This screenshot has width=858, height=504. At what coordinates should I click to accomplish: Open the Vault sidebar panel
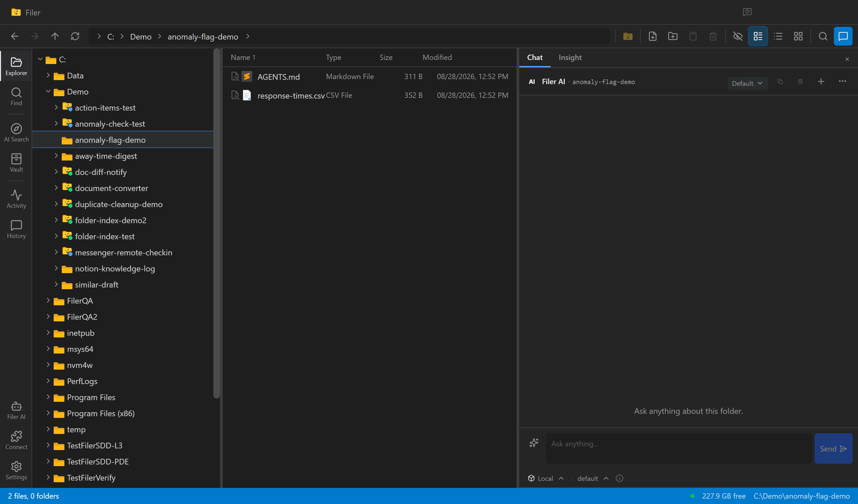[16, 163]
